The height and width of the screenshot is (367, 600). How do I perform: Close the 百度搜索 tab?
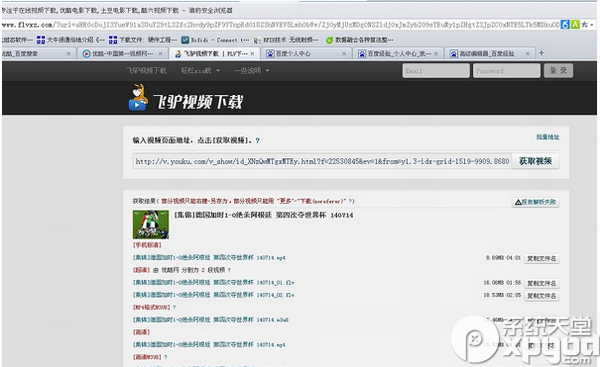[68, 54]
